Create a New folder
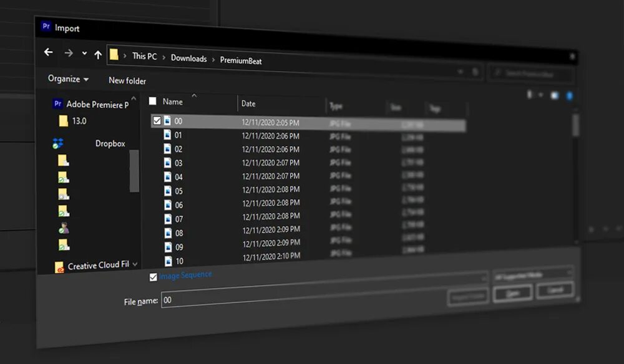Image resolution: width=624 pixels, height=364 pixels. 127,80
